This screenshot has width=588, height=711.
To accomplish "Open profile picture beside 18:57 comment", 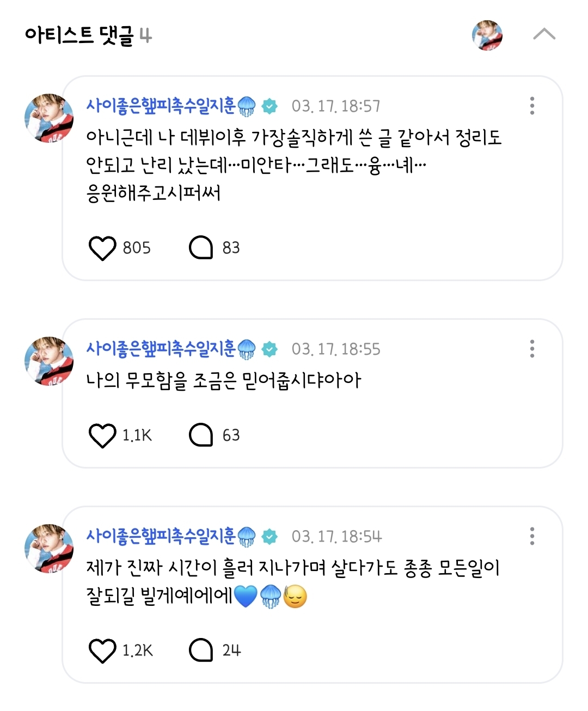I will click(49, 118).
